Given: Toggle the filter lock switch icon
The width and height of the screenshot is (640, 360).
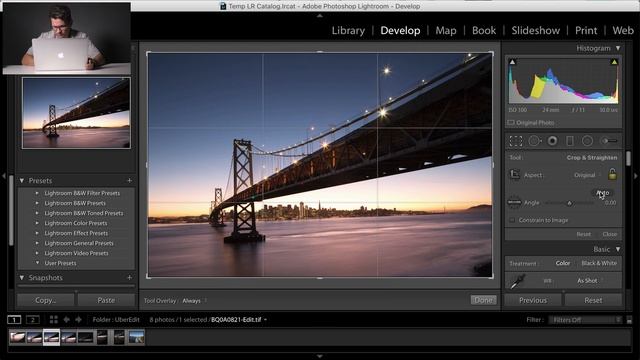Looking at the screenshot, I should pyautogui.click(x=629, y=320).
